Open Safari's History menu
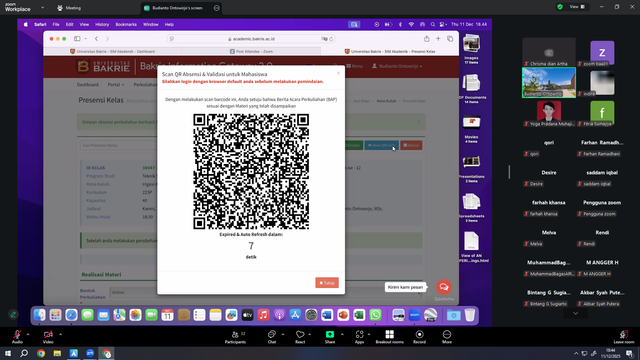The width and height of the screenshot is (640, 360). [102, 24]
